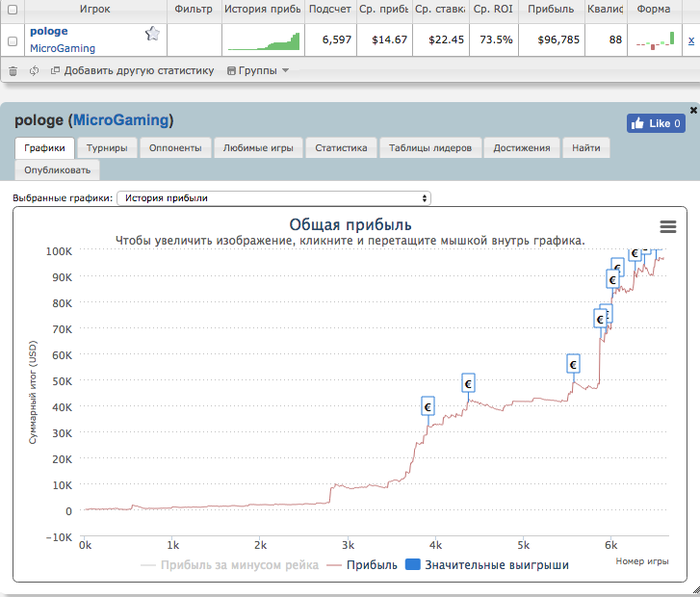Toggle the header select-all checkbox
The image size is (700, 597).
pos(13,9)
